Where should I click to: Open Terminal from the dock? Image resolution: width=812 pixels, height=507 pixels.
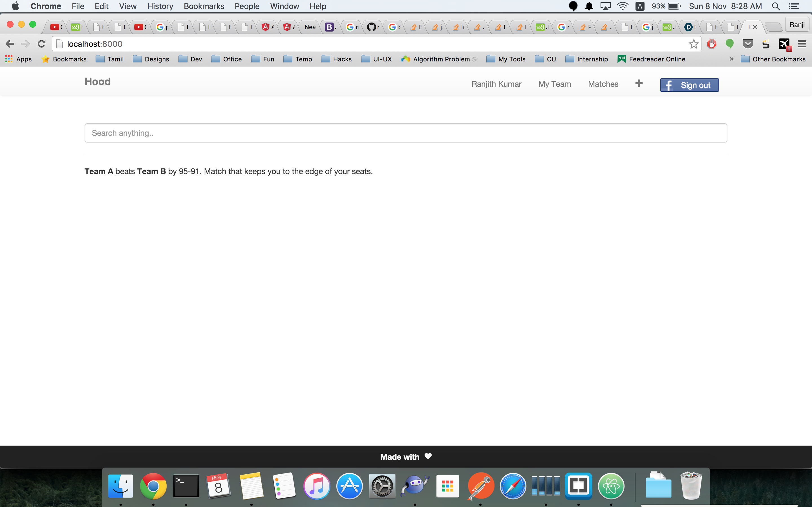coord(186,486)
